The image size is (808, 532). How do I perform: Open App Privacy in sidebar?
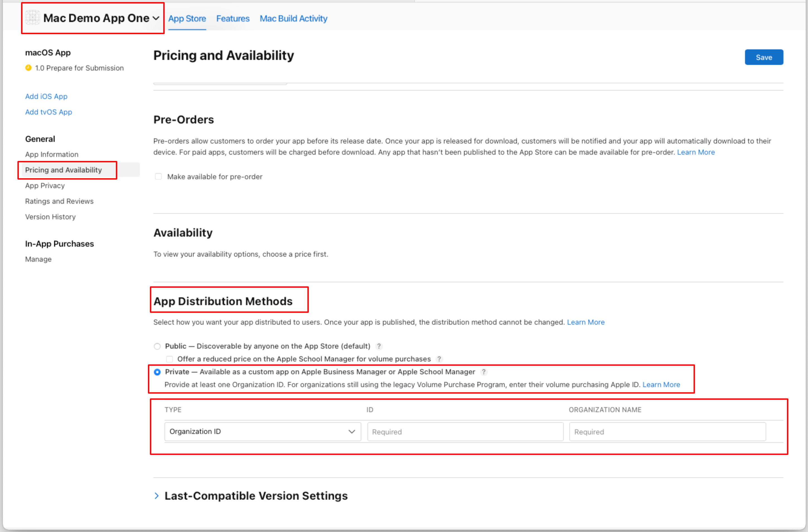[45, 186]
